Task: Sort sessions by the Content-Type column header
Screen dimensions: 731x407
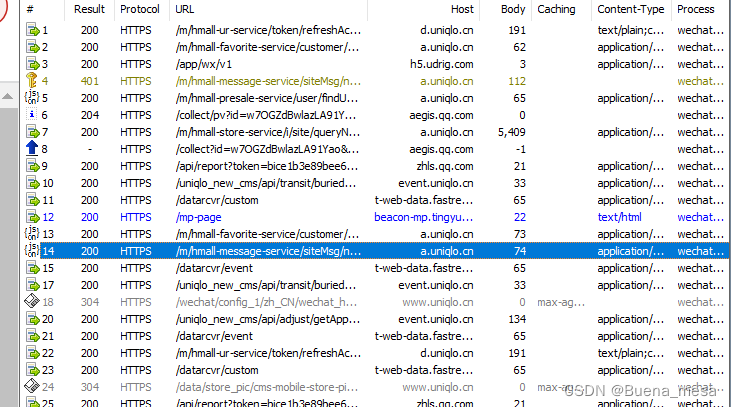Action: (x=631, y=9)
